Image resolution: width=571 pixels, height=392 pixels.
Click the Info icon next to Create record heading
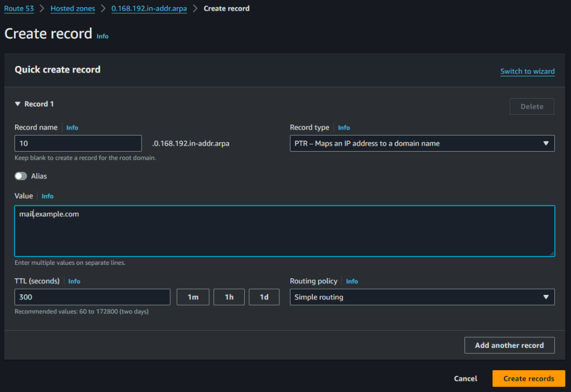click(102, 36)
